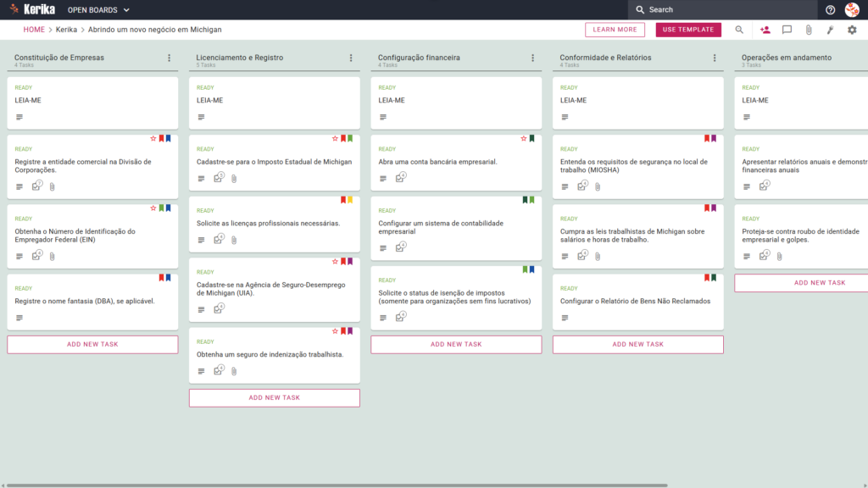Open the Configurar o Relatório de Bens Não Reclamados card
Screen dimensions: 868x488
tap(637, 302)
